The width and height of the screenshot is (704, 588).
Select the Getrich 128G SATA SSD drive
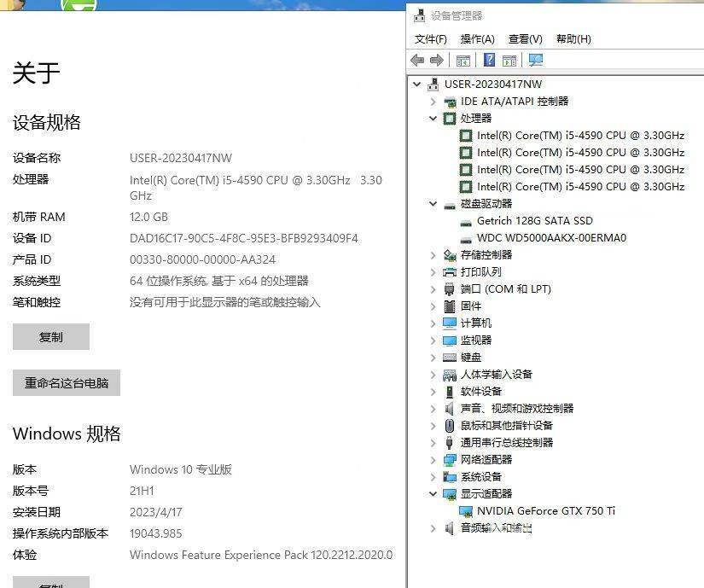point(535,221)
